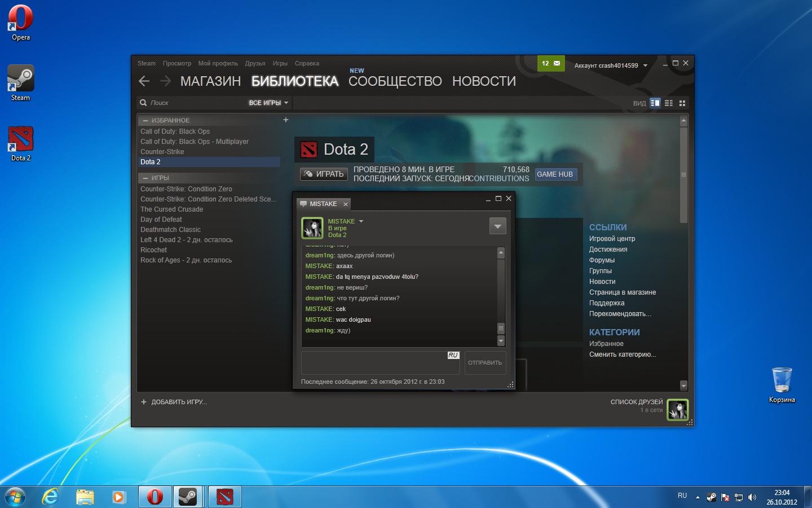The image size is (812, 508).
Task: Open Windows Media Player from the taskbar
Action: pos(118,497)
